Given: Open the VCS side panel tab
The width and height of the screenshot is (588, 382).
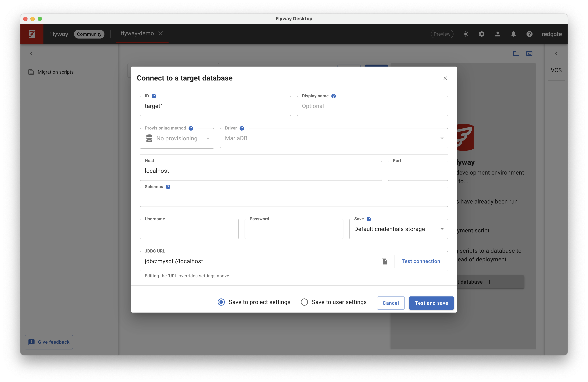Looking at the screenshot, I should [x=556, y=70].
